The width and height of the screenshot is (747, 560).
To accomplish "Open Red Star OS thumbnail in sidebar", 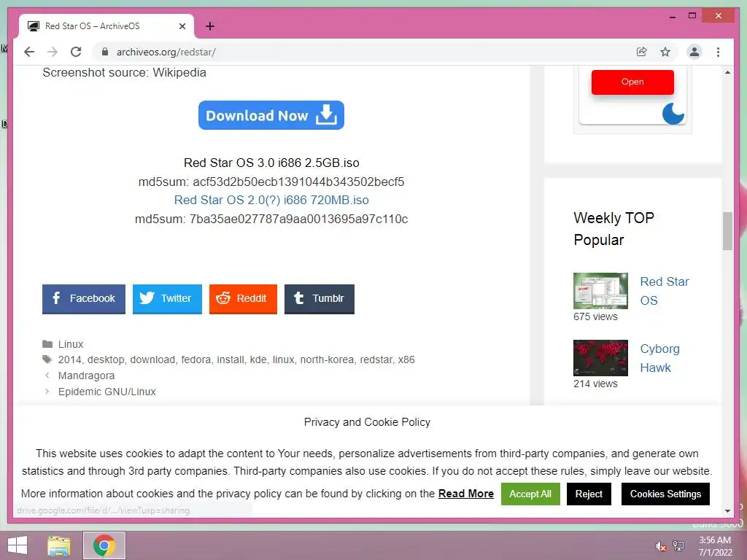I will 600,290.
